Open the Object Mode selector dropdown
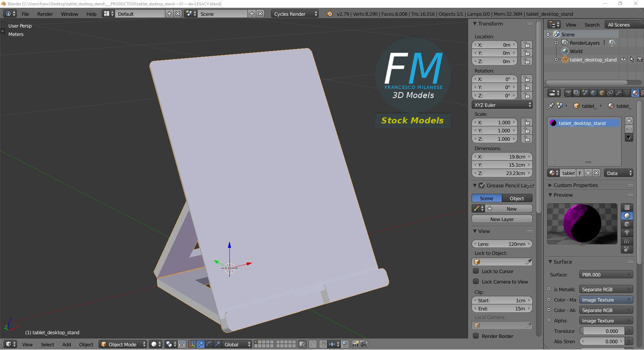This screenshot has width=644, height=350. (x=123, y=344)
